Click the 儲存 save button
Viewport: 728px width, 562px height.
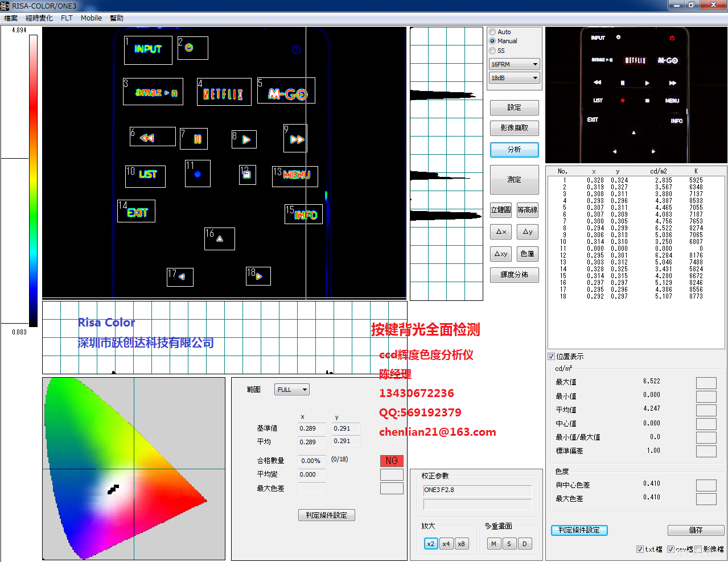696,530
